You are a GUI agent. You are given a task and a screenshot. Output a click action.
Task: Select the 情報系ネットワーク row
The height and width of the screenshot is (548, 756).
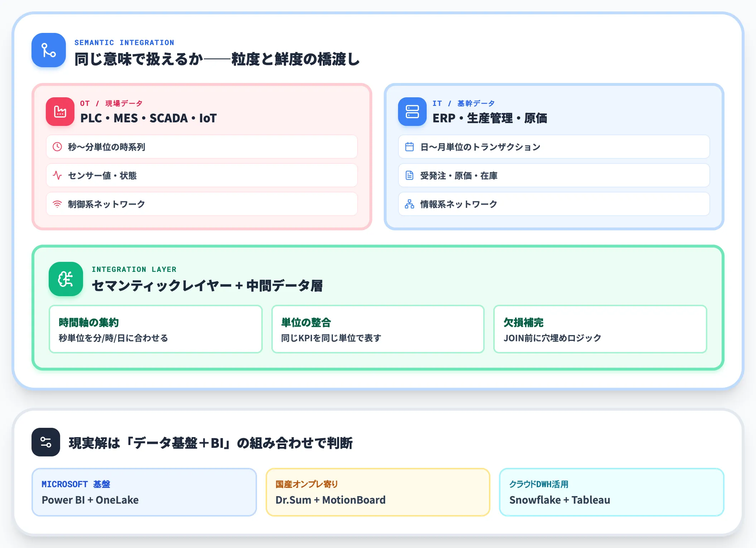pos(554,204)
